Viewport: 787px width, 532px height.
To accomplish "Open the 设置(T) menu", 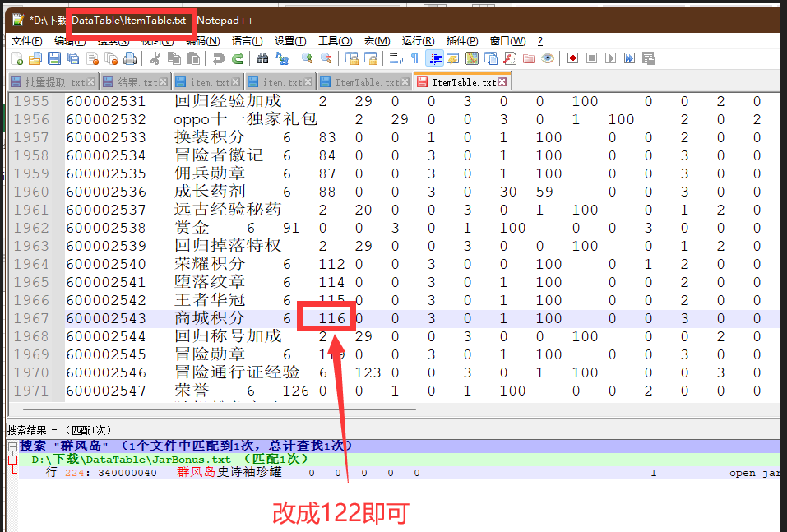I will 290,41.
